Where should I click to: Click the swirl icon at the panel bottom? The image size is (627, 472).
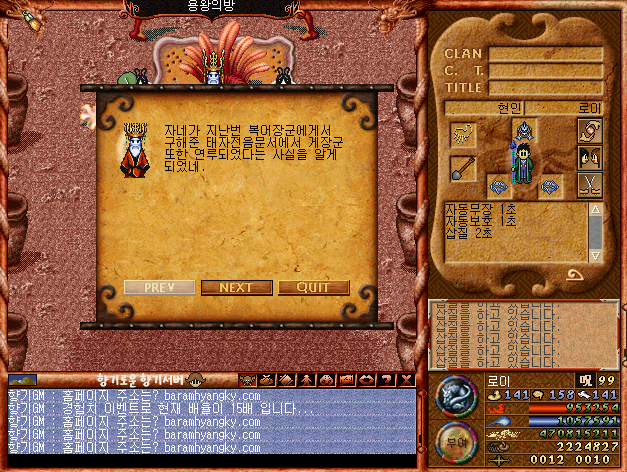click(x=575, y=275)
